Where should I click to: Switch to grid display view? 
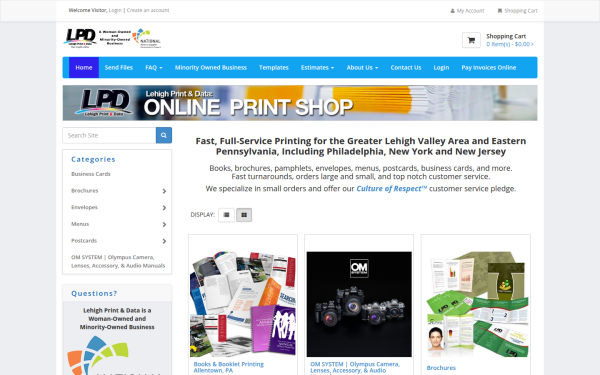(x=244, y=215)
